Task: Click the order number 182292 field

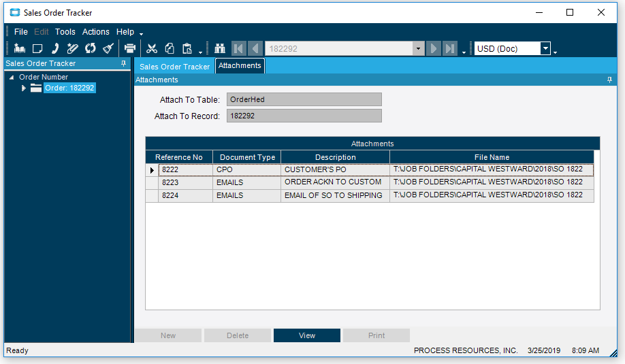Action: point(339,48)
